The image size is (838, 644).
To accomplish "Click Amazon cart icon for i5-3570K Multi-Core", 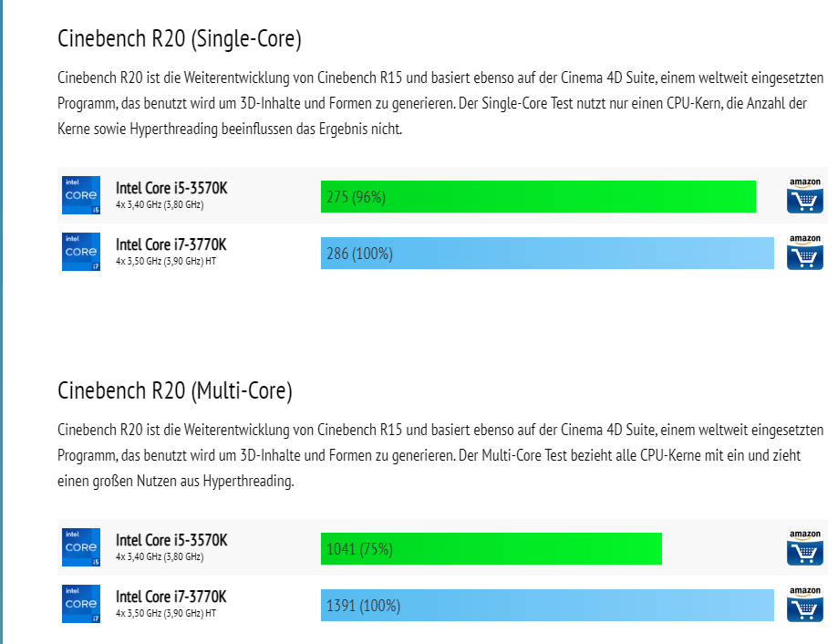I will pyautogui.click(x=804, y=547).
